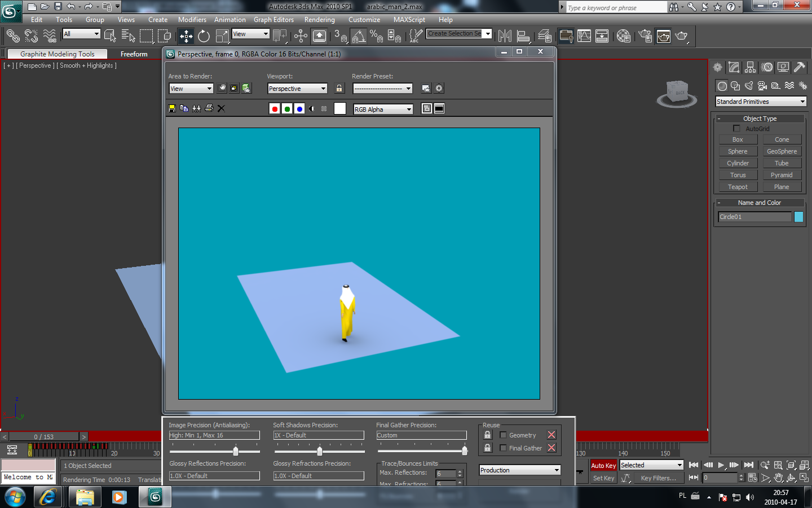Viewport: 812px width, 508px height.
Task: Check the Reuse Geometry checkbox
Action: tap(503, 435)
